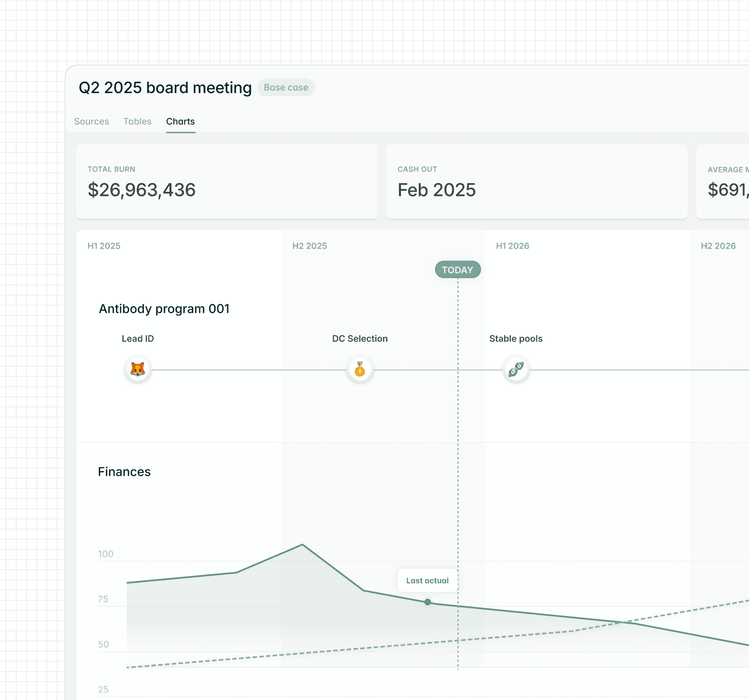Open the Total Burn $26,963,436 card

227,182
